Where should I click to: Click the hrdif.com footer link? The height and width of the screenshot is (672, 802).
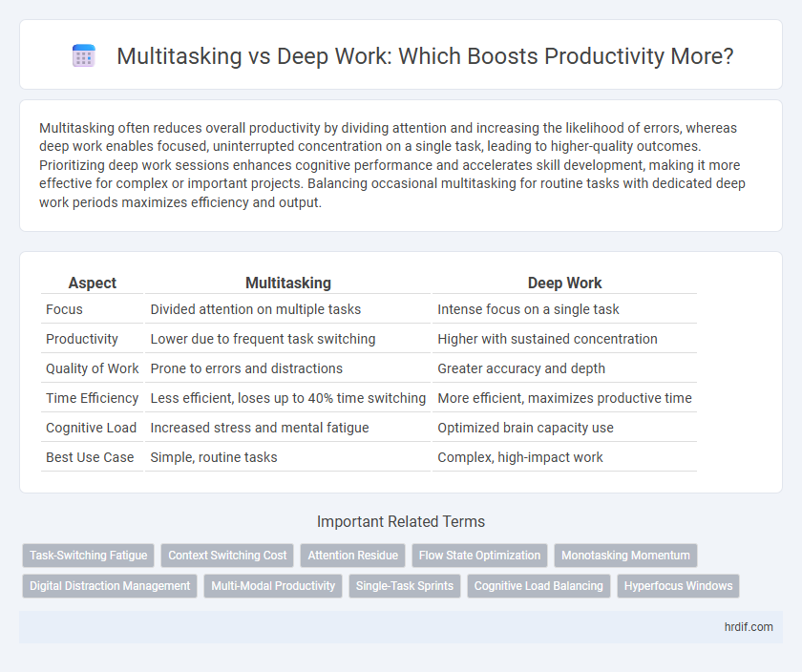(749, 627)
